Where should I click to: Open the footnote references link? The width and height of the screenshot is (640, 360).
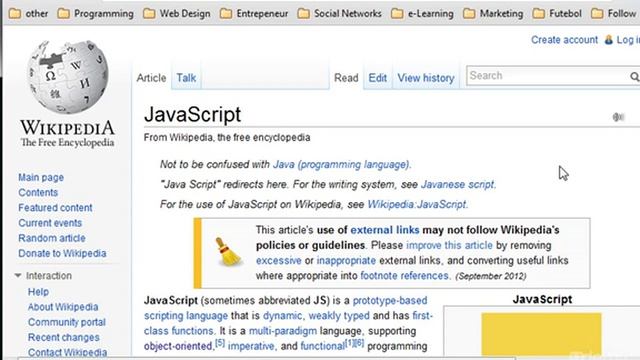pyautogui.click(x=404, y=276)
